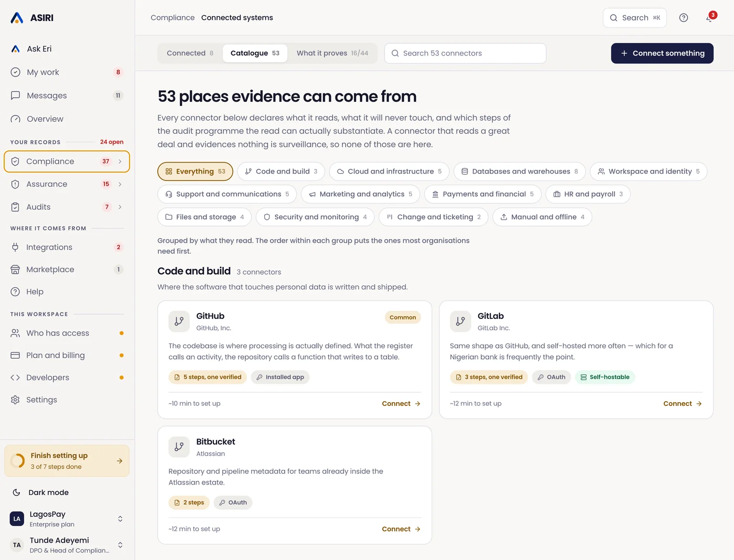Expand Audits chevron in sidebar

point(120,207)
